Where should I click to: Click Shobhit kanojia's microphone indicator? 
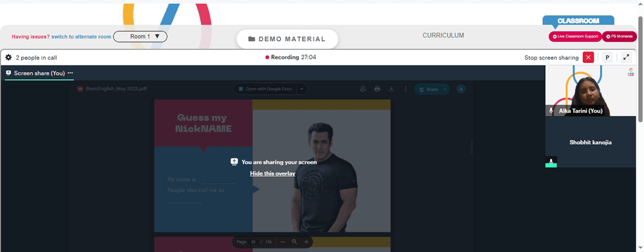551,162
